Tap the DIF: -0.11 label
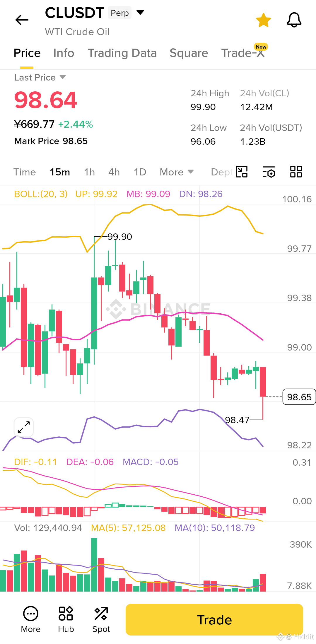Viewport: 316px width, 644px height. point(35,462)
